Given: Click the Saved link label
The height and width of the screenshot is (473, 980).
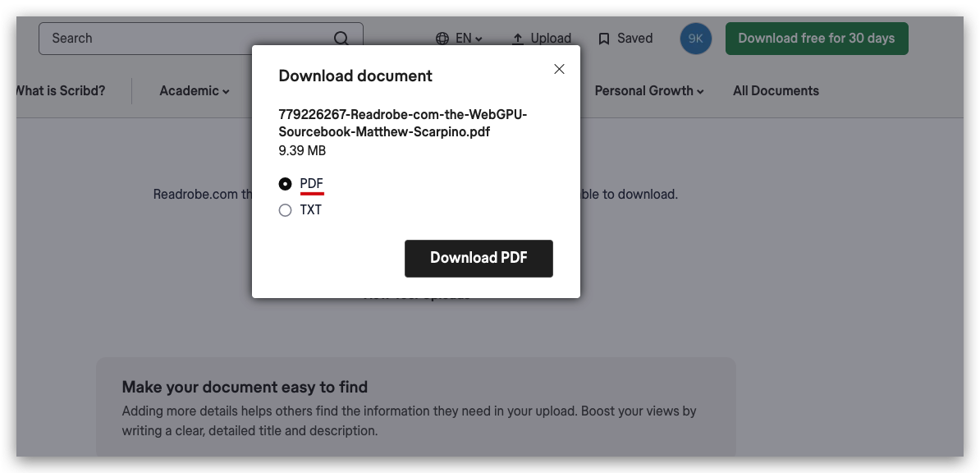Looking at the screenshot, I should click(x=635, y=38).
